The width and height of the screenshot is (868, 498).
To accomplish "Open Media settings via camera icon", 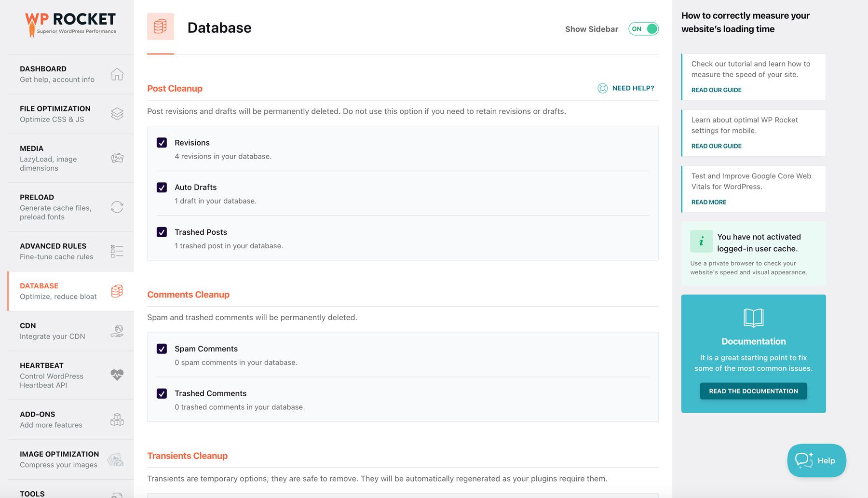I will (117, 158).
